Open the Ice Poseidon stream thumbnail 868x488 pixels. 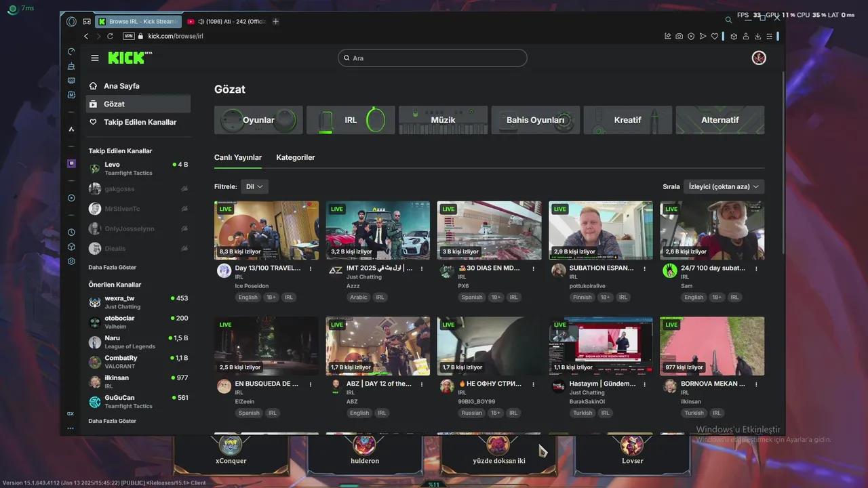click(x=267, y=230)
